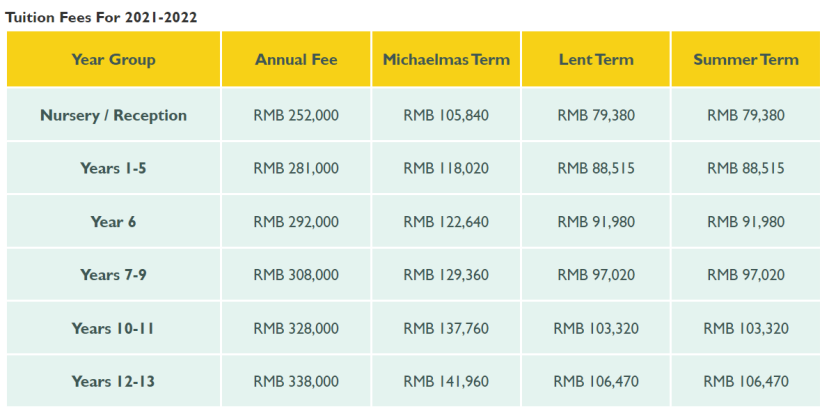Click the RMB 137,760 Michaelmas cell
This screenshot has width=829, height=416.
446,328
